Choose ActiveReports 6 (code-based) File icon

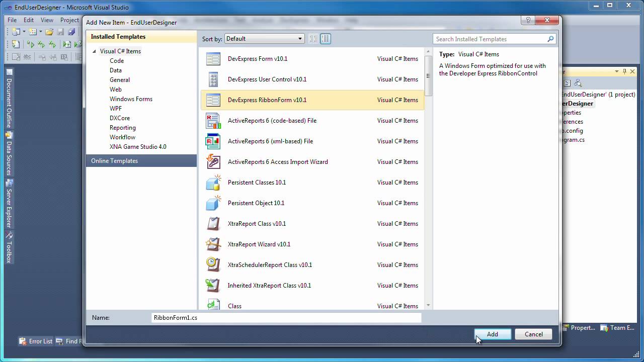pos(213,121)
